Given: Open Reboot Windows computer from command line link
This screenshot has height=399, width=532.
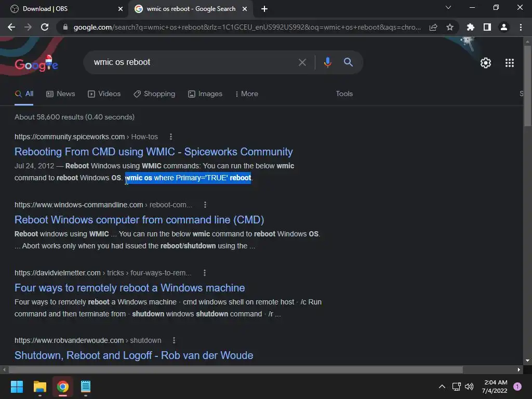Looking at the screenshot, I should pyautogui.click(x=139, y=220).
